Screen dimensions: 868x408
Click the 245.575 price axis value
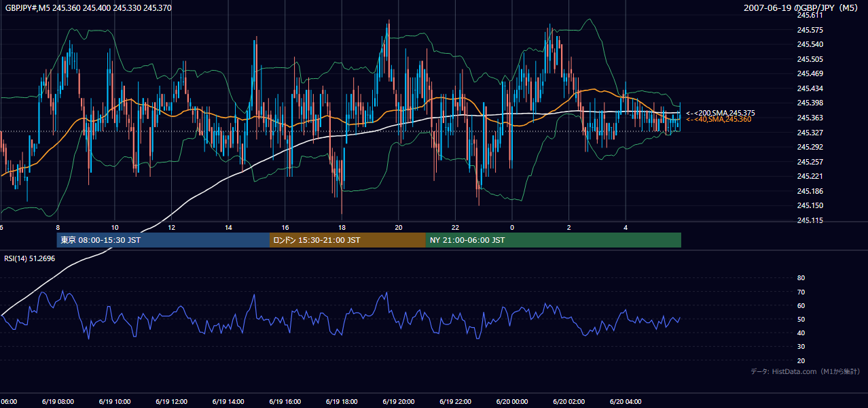(810, 30)
